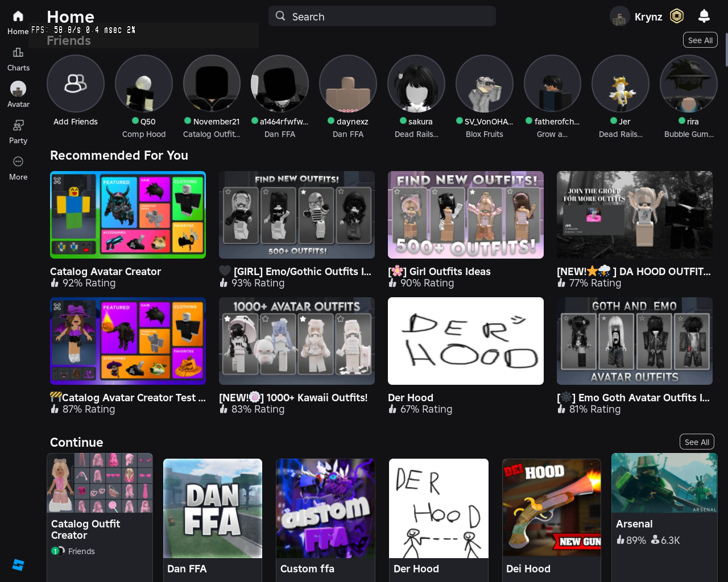
Task: Click Der Hood title under recommended
Action: (411, 398)
